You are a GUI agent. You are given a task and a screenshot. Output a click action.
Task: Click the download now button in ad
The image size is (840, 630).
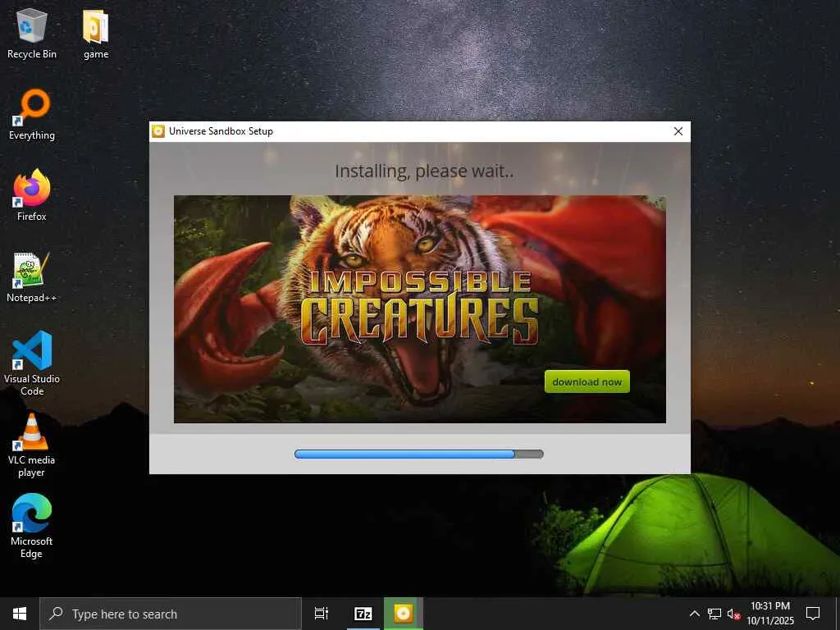pyautogui.click(x=587, y=381)
